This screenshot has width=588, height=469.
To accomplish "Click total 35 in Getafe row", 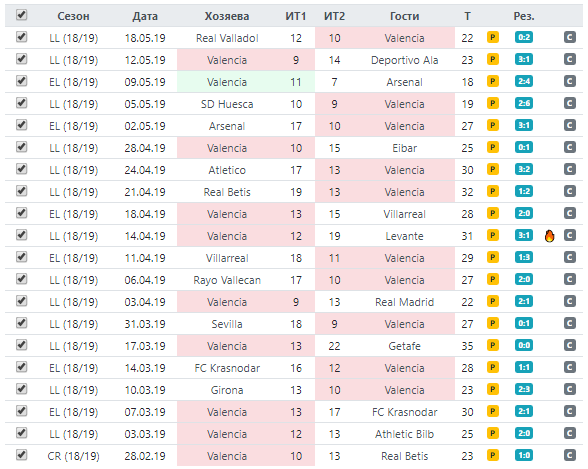I will point(467,346).
